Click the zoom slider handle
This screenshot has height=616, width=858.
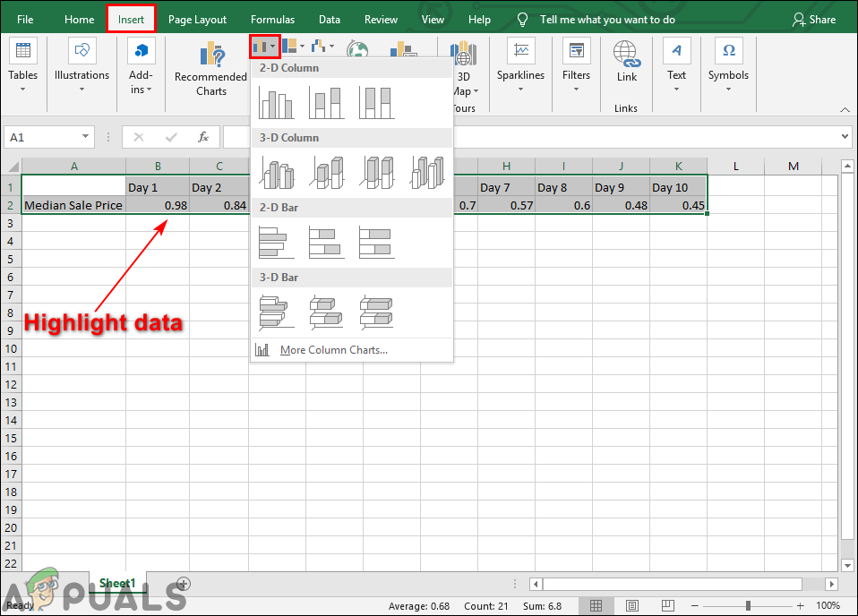pyautogui.click(x=748, y=605)
